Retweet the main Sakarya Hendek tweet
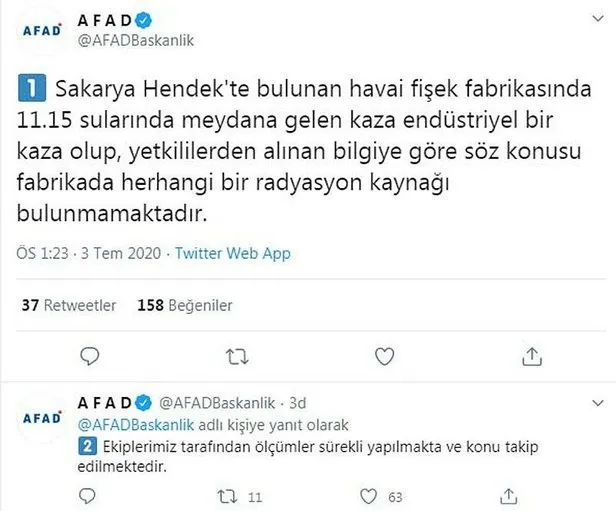The image size is (616, 511). pos(237,357)
